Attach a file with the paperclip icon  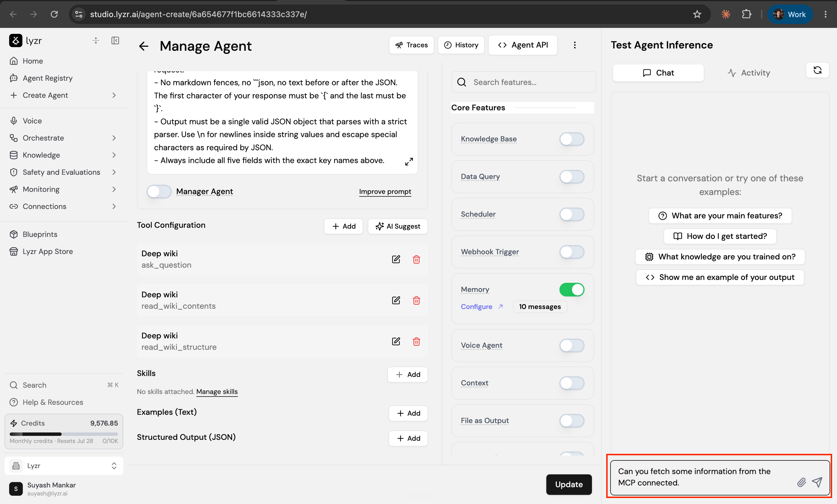[801, 482]
